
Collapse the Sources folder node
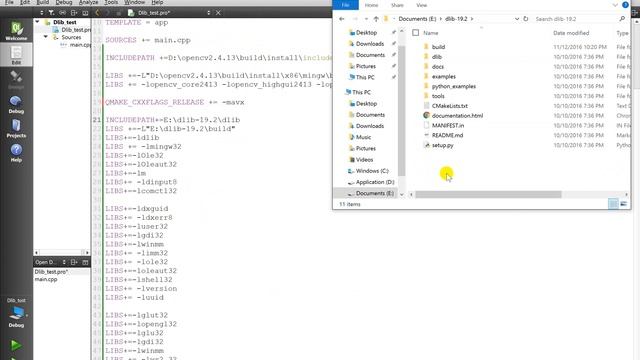click(x=45, y=37)
